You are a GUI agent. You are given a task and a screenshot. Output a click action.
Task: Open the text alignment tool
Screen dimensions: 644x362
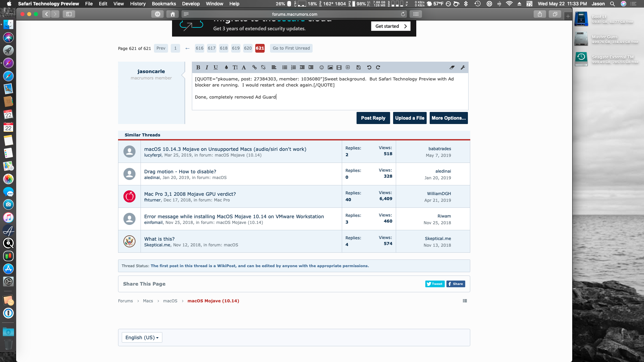pos(274,67)
